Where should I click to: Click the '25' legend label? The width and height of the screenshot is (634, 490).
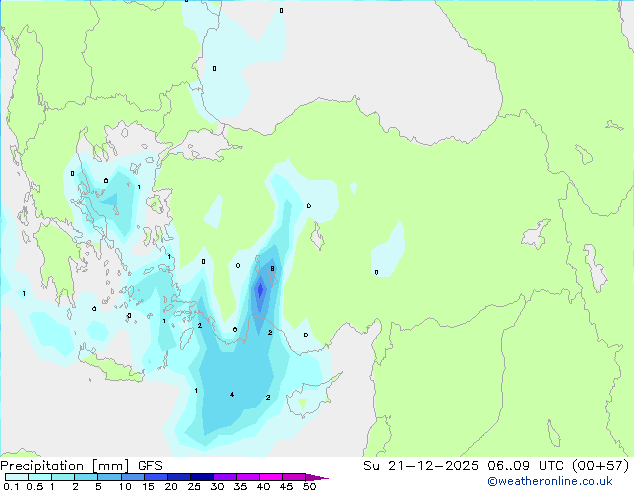click(194, 486)
